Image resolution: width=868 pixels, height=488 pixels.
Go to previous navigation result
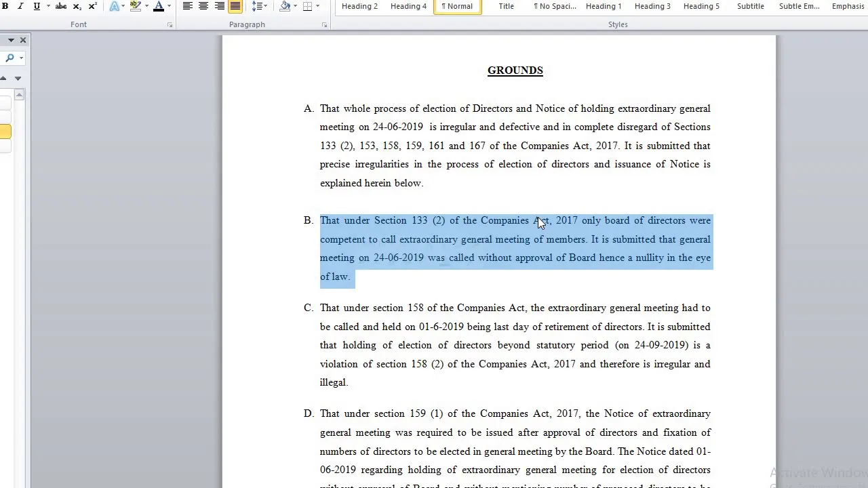click(x=4, y=78)
